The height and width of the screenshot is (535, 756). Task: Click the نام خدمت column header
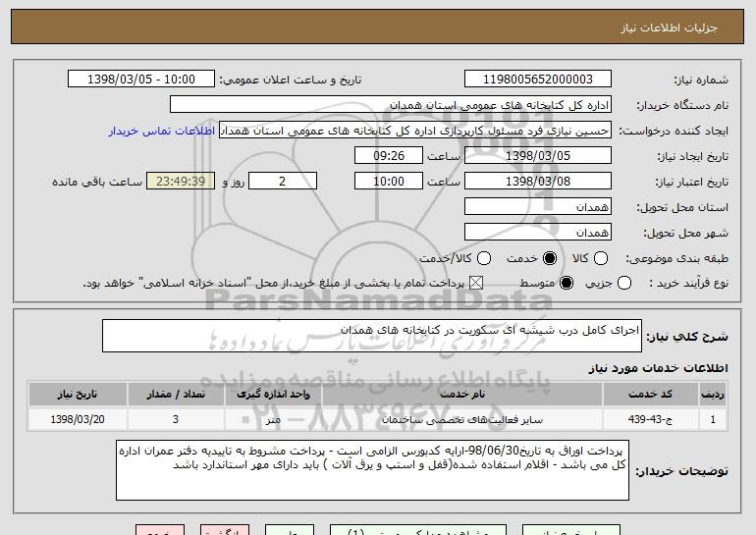pos(462,395)
